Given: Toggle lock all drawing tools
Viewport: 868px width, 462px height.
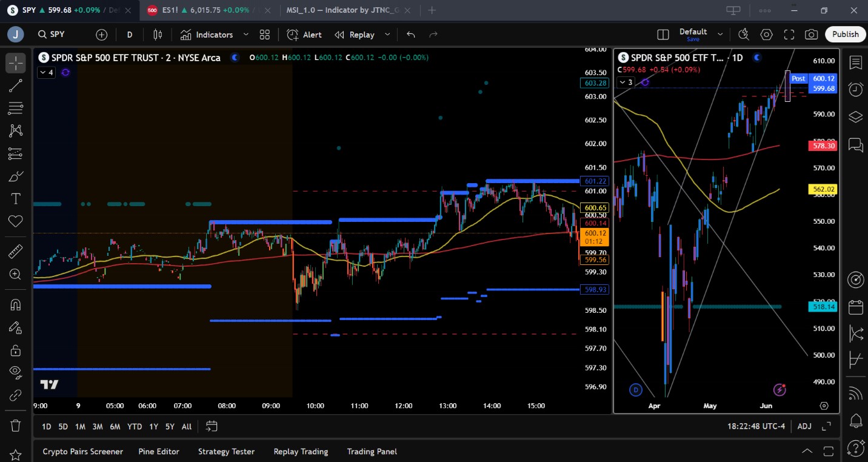Looking at the screenshot, I should [16, 350].
